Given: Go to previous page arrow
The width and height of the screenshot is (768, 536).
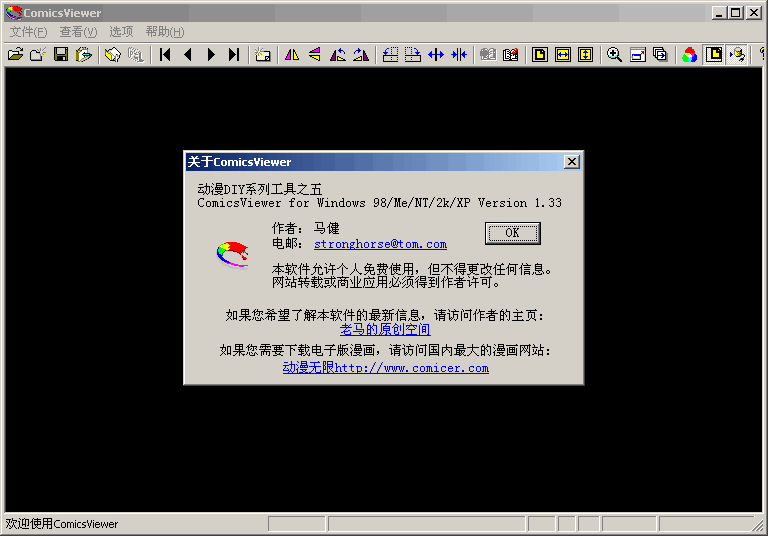Looking at the screenshot, I should (x=188, y=55).
